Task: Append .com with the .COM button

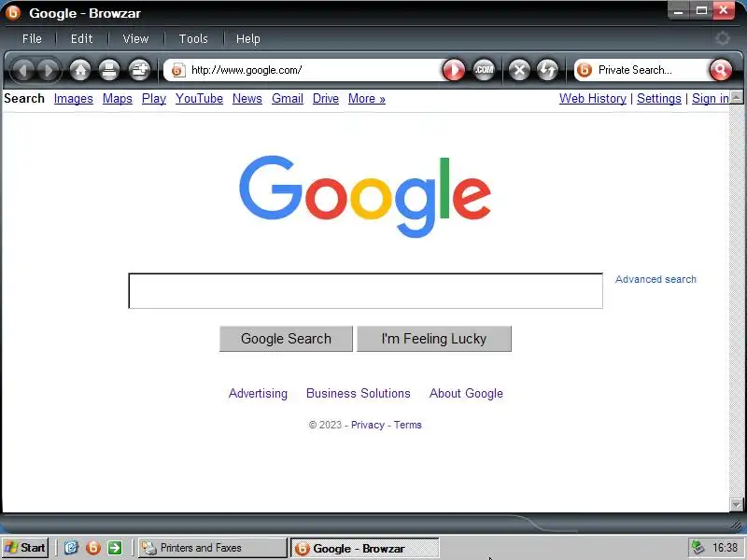Action: [484, 71]
